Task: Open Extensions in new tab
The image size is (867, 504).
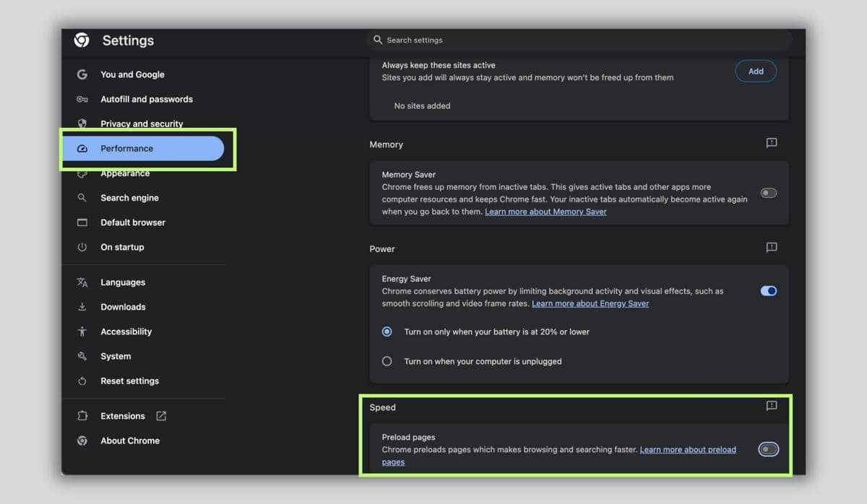Action: [123, 416]
